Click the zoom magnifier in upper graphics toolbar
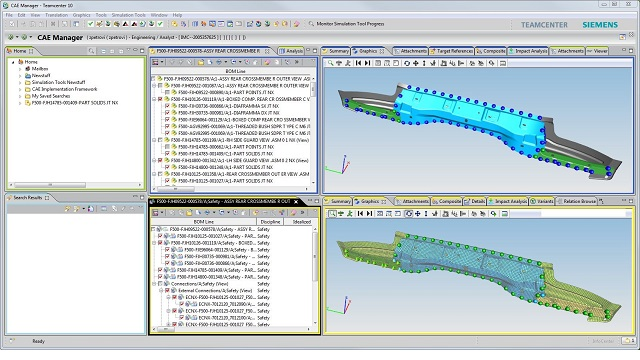 click(330, 63)
